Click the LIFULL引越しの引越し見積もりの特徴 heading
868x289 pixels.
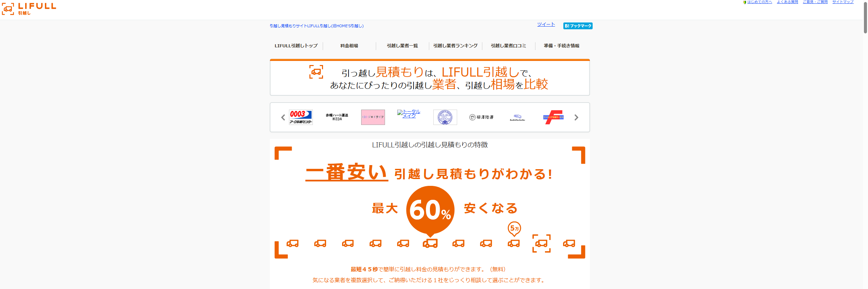tap(430, 145)
